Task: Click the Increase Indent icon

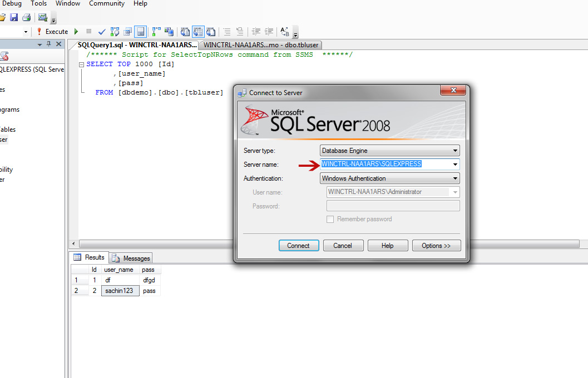Action: coord(269,32)
